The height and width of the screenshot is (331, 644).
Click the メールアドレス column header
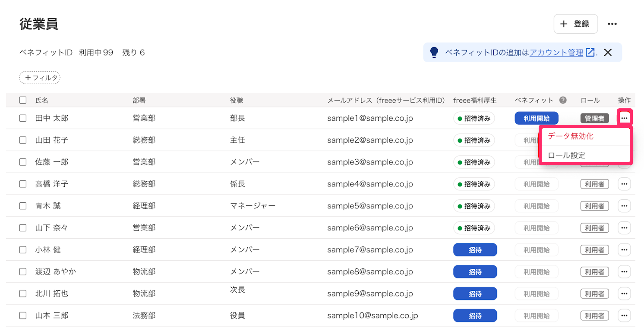[x=386, y=100]
